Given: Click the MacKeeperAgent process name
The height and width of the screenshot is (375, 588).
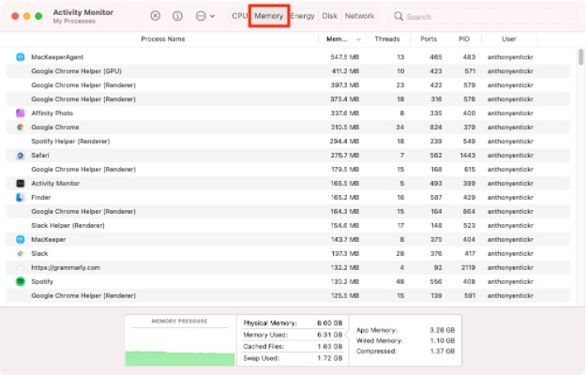Looking at the screenshot, I should [57, 57].
